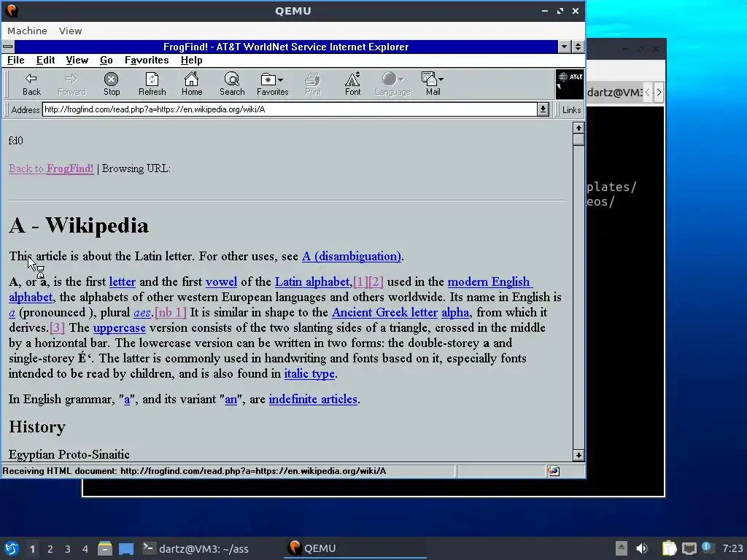Open the Mail toolbar button
This screenshot has height=560, width=747.
click(x=433, y=85)
